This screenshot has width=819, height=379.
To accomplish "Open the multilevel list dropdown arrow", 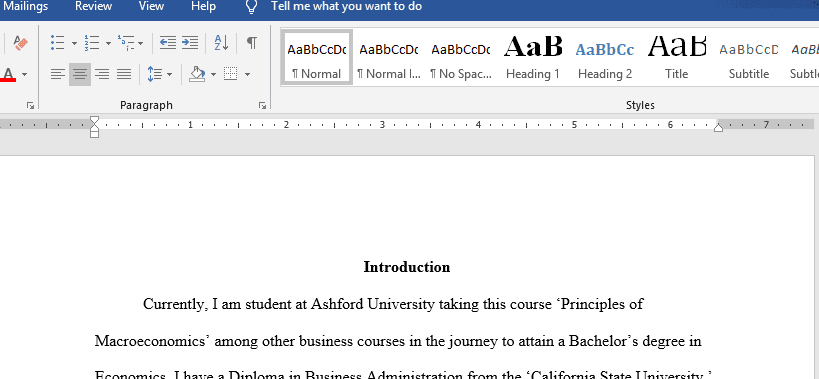I will (x=141, y=43).
